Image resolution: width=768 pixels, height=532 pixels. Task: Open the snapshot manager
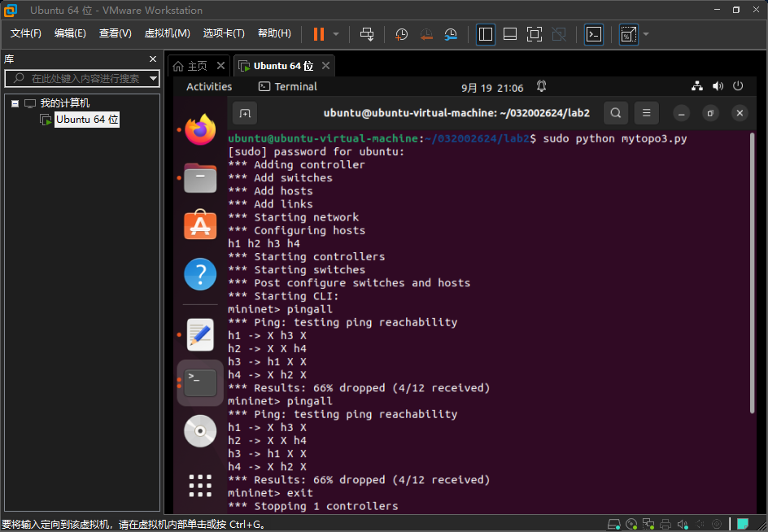point(451,34)
